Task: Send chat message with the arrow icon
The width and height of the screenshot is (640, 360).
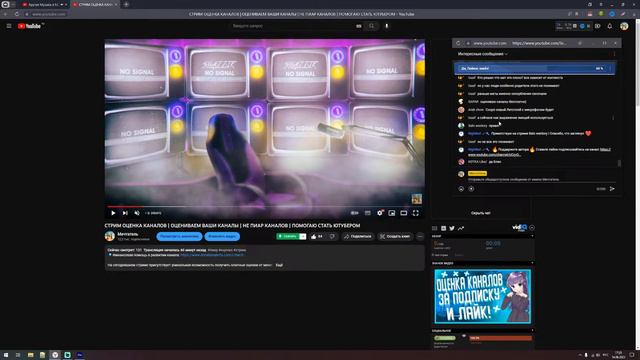Action: pos(612,189)
